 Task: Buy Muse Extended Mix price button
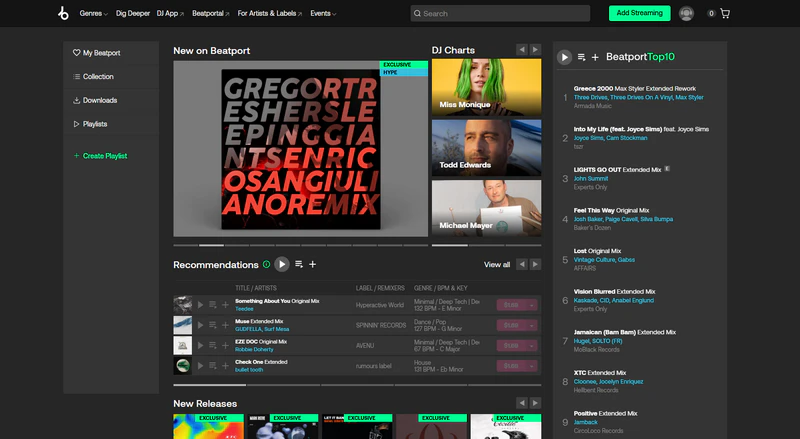pos(511,325)
